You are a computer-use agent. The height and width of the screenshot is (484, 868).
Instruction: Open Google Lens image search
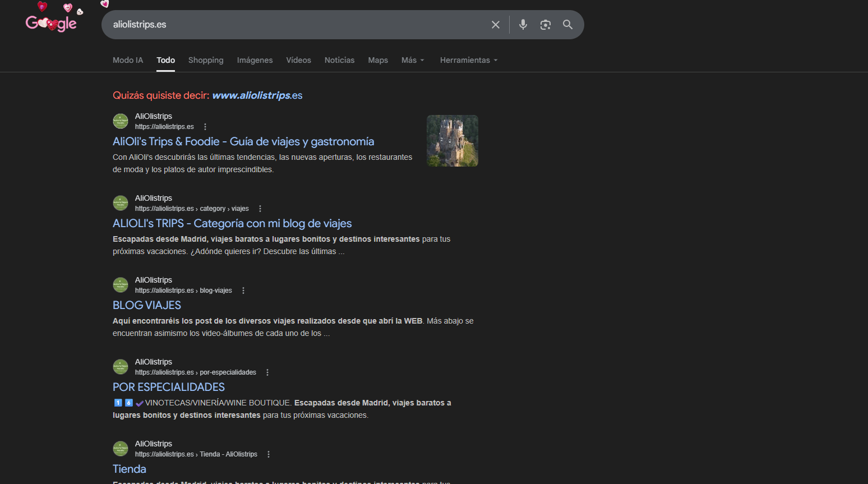(545, 25)
